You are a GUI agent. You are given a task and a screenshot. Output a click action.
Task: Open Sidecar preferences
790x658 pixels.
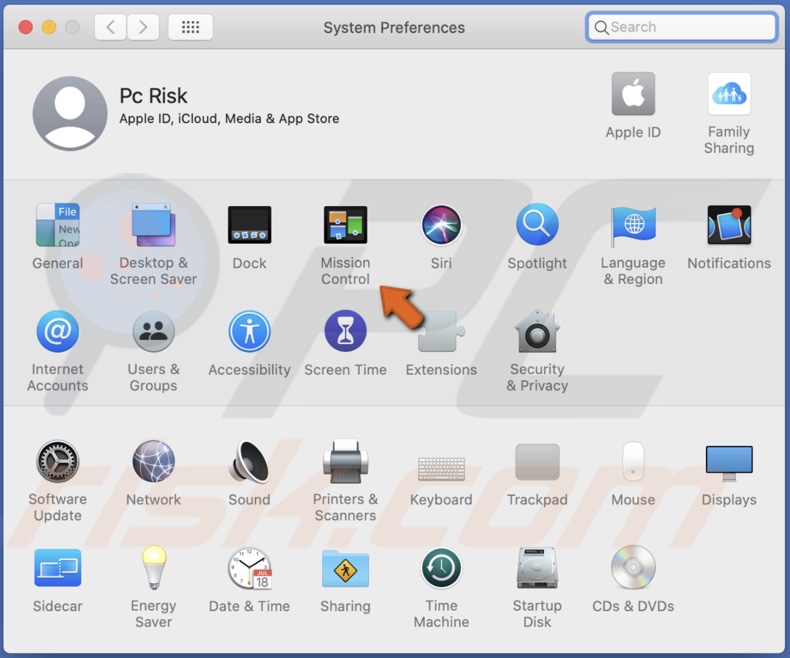tap(57, 569)
